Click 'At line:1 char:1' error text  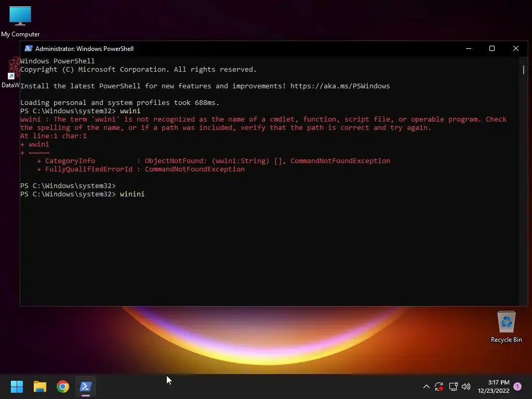click(x=54, y=136)
